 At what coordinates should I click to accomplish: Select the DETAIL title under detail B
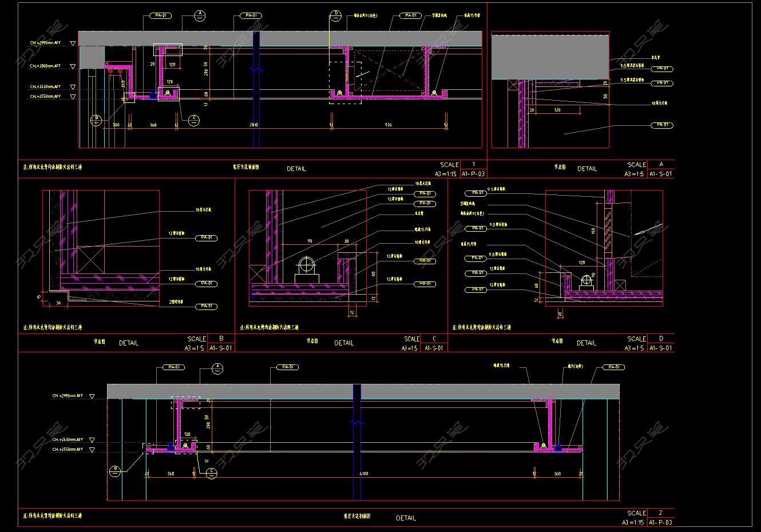pyautogui.click(x=128, y=343)
